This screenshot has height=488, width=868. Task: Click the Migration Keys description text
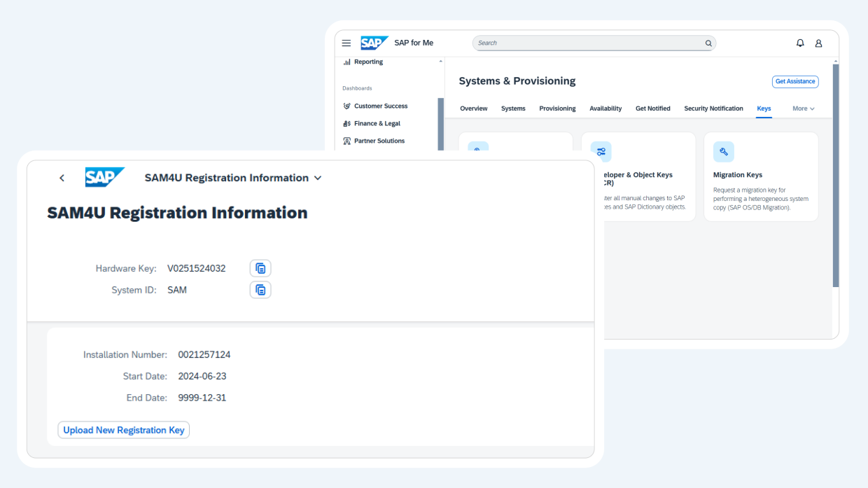761,199
